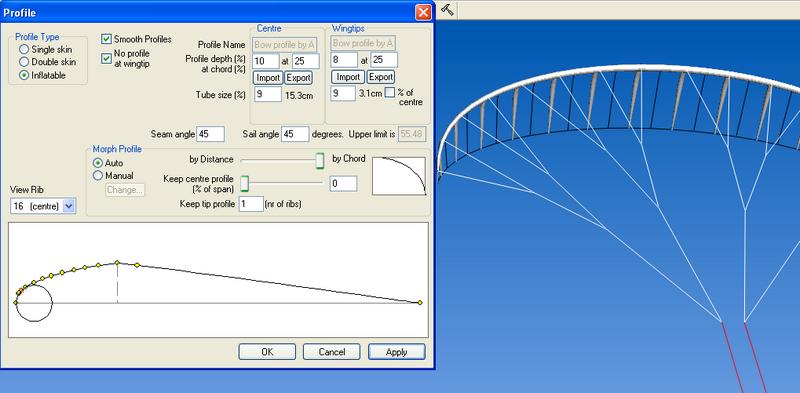Click Centre Import button
The image size is (800, 393).
[x=268, y=78]
